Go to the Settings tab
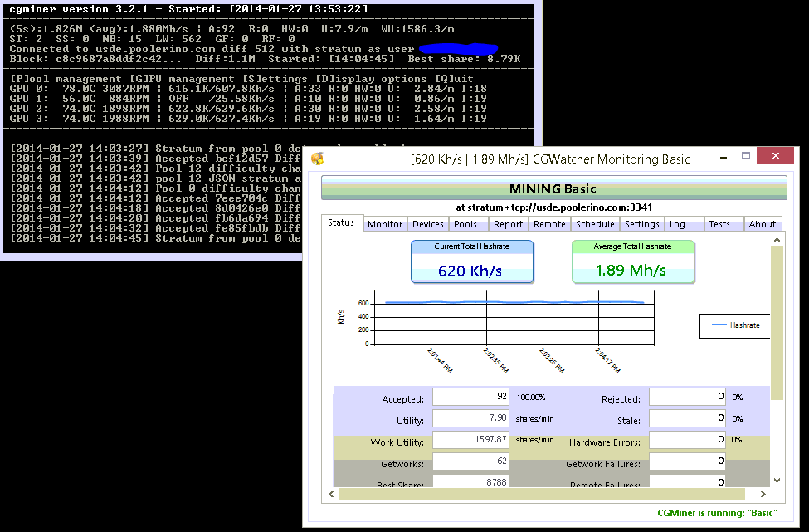 pyautogui.click(x=642, y=224)
